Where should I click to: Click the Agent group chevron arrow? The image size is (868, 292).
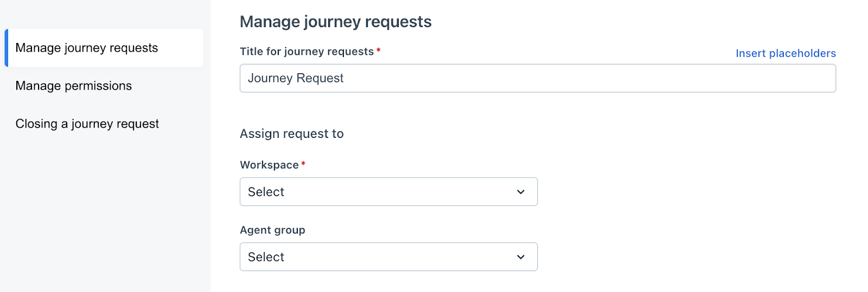pyautogui.click(x=521, y=257)
